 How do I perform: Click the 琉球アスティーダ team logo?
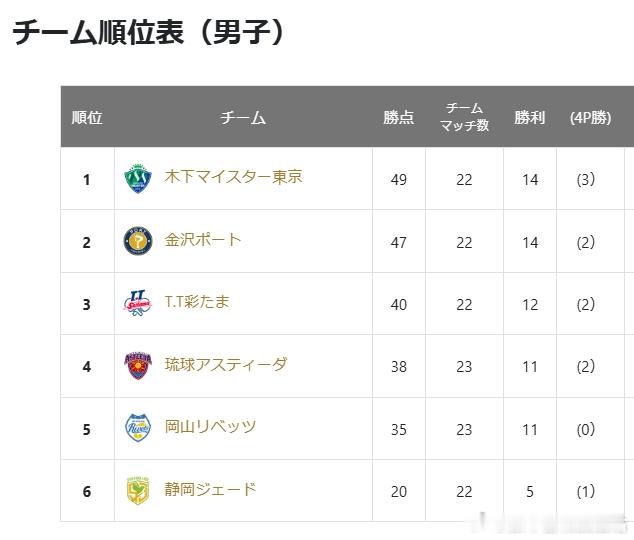coord(136,366)
